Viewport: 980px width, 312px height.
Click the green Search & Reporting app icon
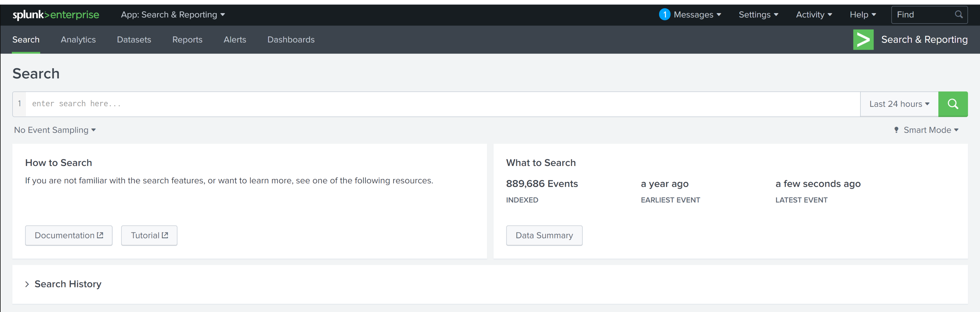pos(863,40)
